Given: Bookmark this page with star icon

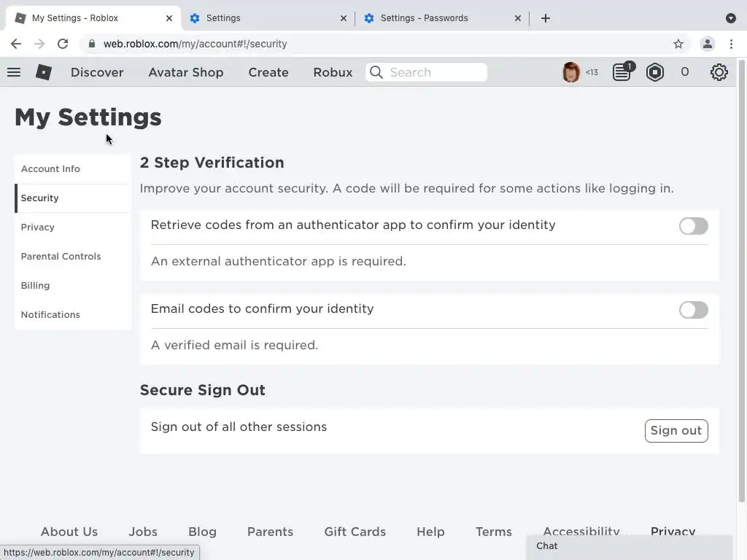Looking at the screenshot, I should [678, 44].
